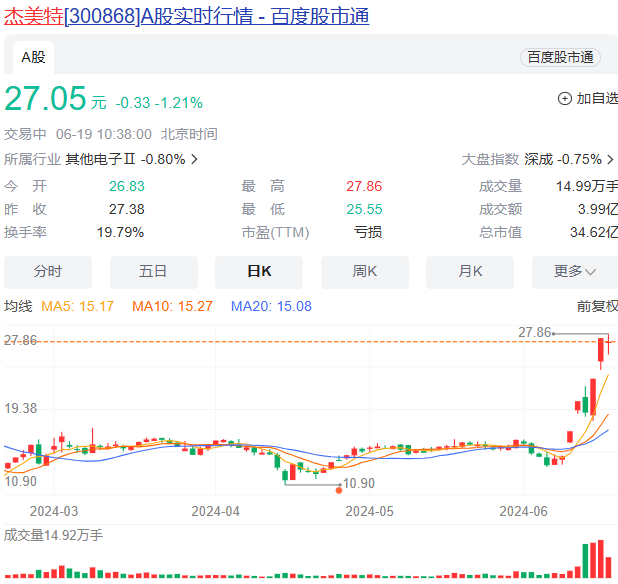Select the 日K chart tab
Screen dimensions: 618x584
tap(259, 272)
